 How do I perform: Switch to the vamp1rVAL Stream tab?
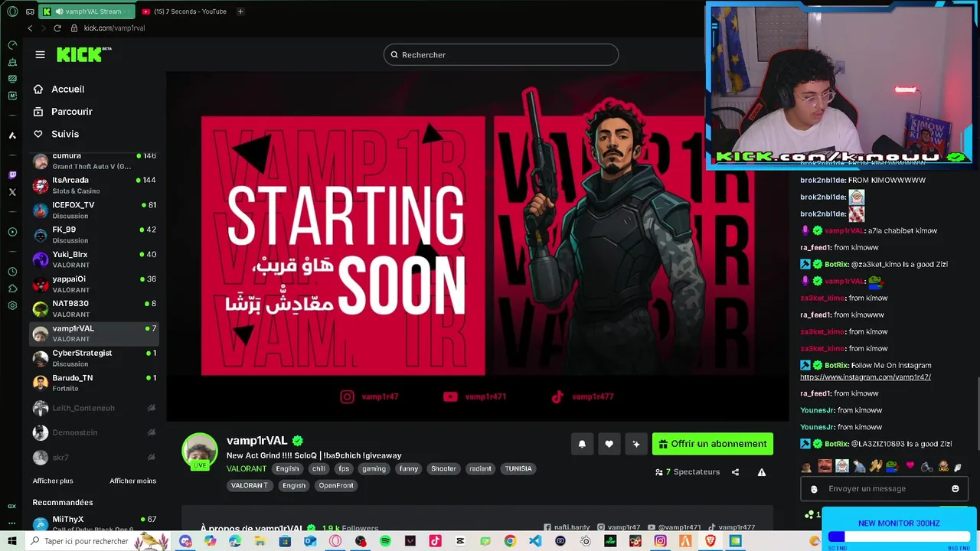pos(87,11)
